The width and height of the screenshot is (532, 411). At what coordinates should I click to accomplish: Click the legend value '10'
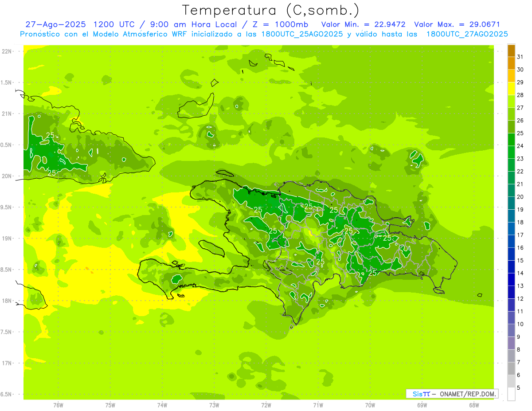coord(520,324)
